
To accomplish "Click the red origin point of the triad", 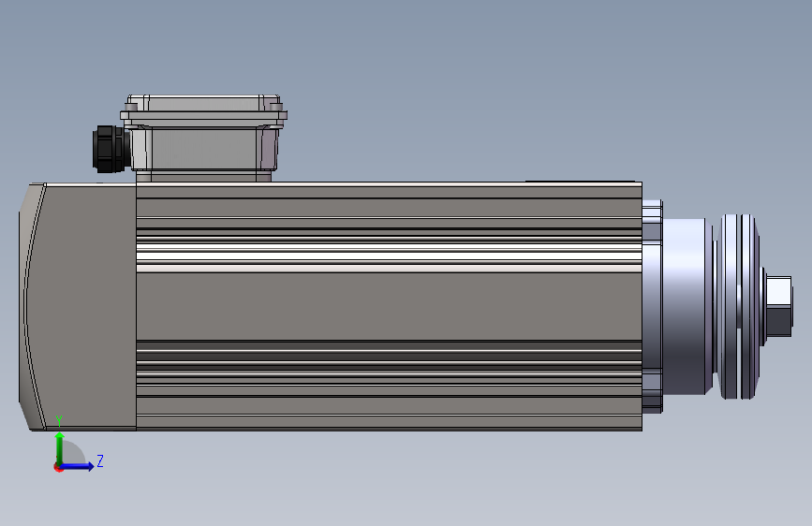I will tap(58, 468).
